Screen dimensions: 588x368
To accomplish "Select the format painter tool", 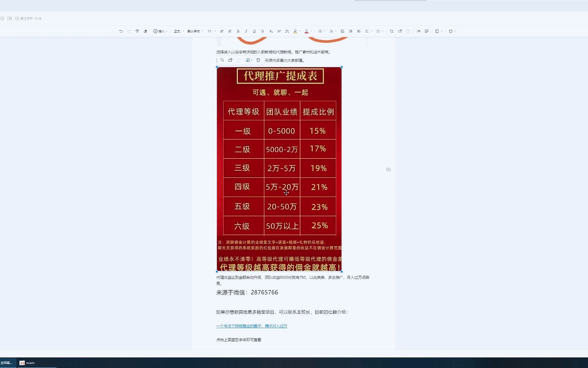I will tap(137, 31).
